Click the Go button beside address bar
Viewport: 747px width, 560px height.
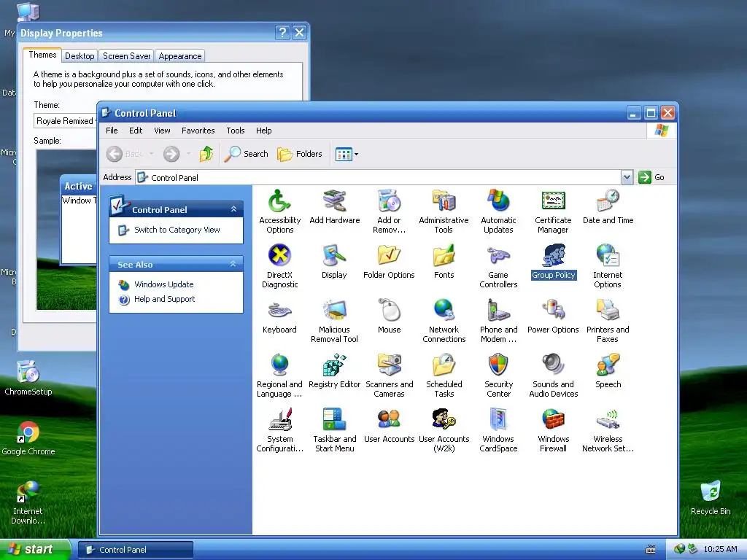pyautogui.click(x=651, y=177)
